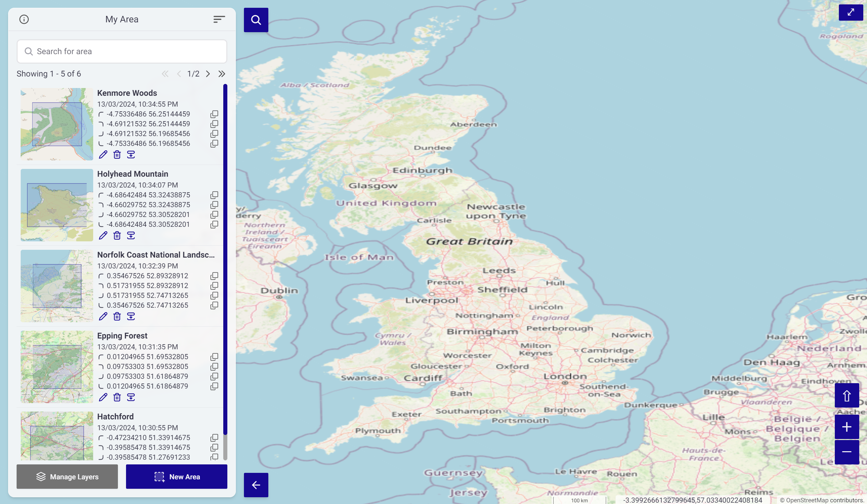Jump to the first page of areas
Image resolution: width=867 pixels, height=504 pixels.
pyautogui.click(x=165, y=74)
